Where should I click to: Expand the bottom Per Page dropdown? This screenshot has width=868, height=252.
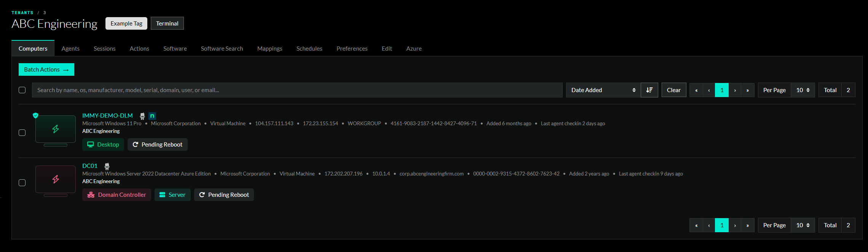coord(803,225)
